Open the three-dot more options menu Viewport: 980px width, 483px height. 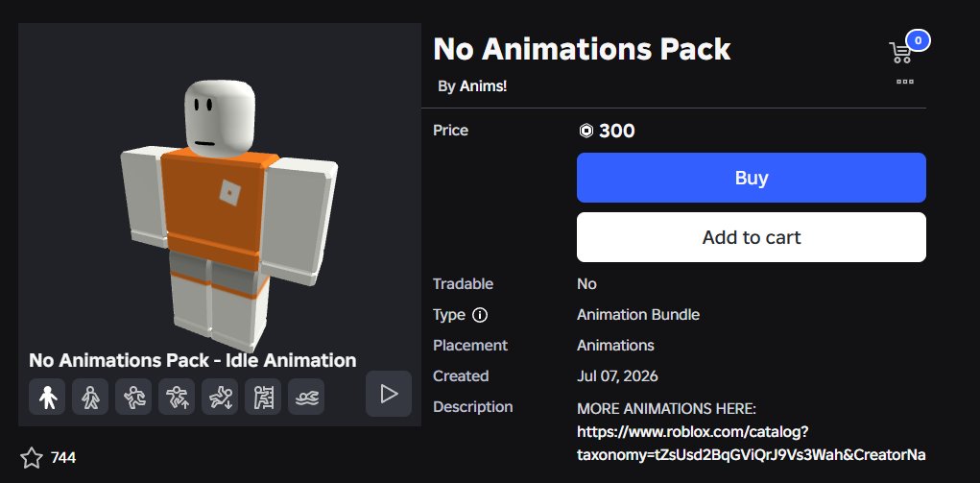(x=905, y=82)
